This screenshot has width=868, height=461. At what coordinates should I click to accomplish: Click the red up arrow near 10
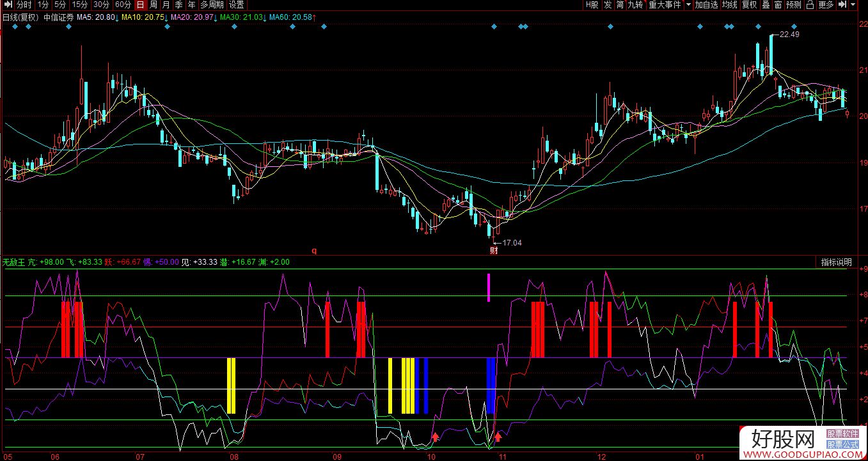tap(436, 437)
